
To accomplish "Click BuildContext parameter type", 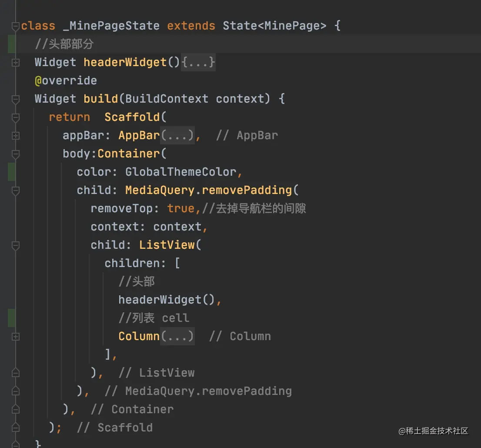I will tap(167, 99).
